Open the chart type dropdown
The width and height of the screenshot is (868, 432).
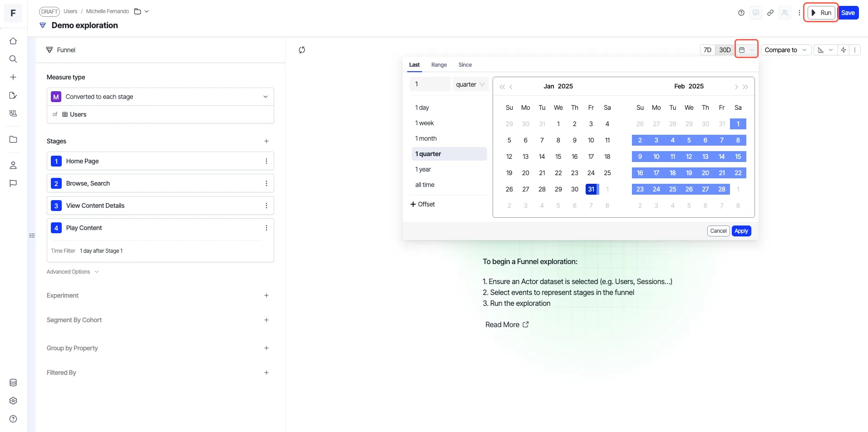click(825, 50)
